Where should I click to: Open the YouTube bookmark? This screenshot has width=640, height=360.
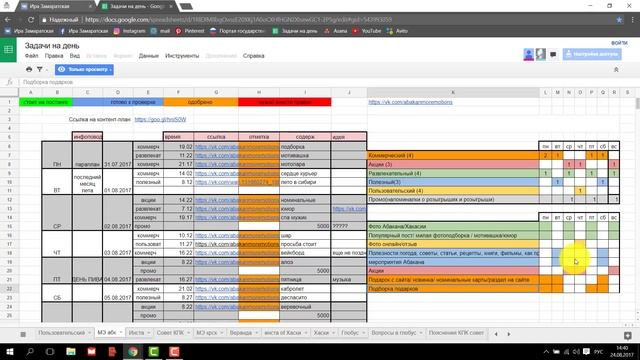point(367,31)
